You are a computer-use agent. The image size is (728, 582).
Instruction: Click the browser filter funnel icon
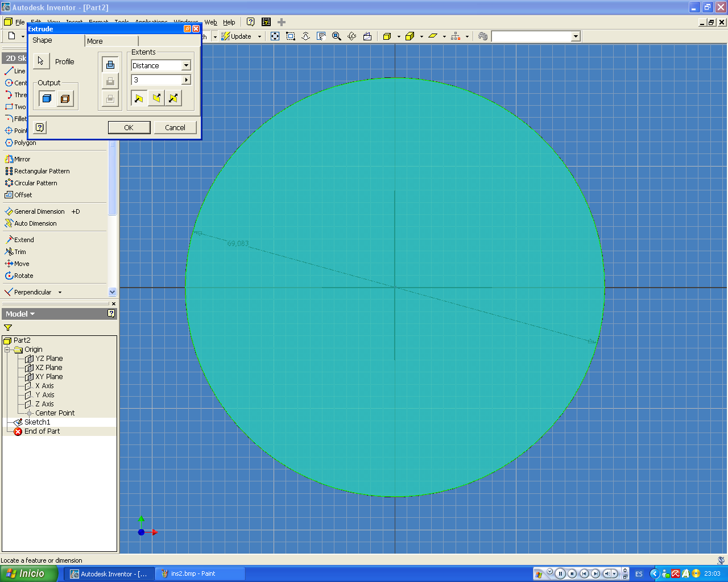[x=8, y=327]
